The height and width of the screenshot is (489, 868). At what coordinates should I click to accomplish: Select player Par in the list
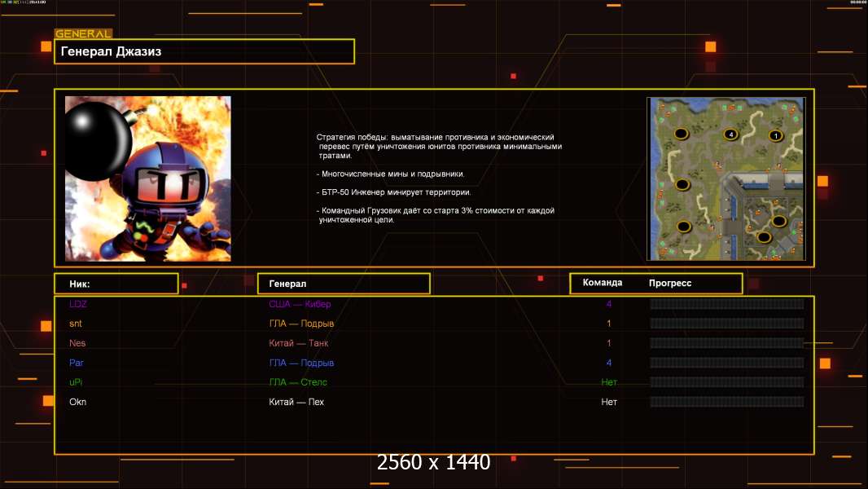click(x=77, y=363)
